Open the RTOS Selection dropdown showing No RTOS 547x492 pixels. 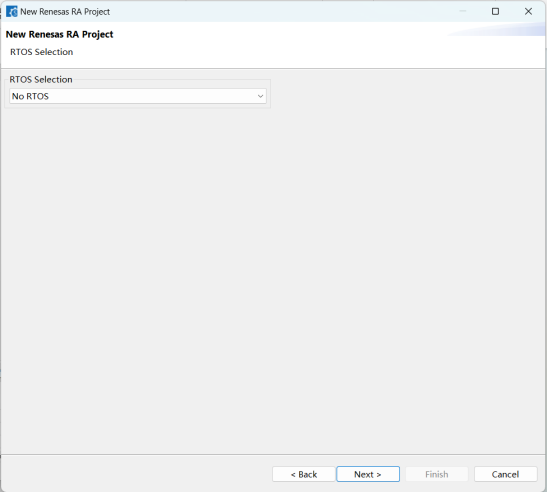[x=138, y=96]
